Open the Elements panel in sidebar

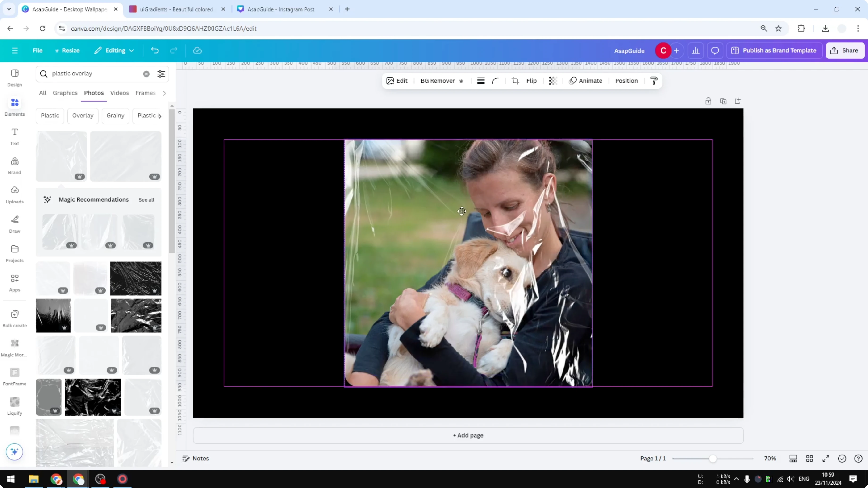pyautogui.click(x=14, y=106)
